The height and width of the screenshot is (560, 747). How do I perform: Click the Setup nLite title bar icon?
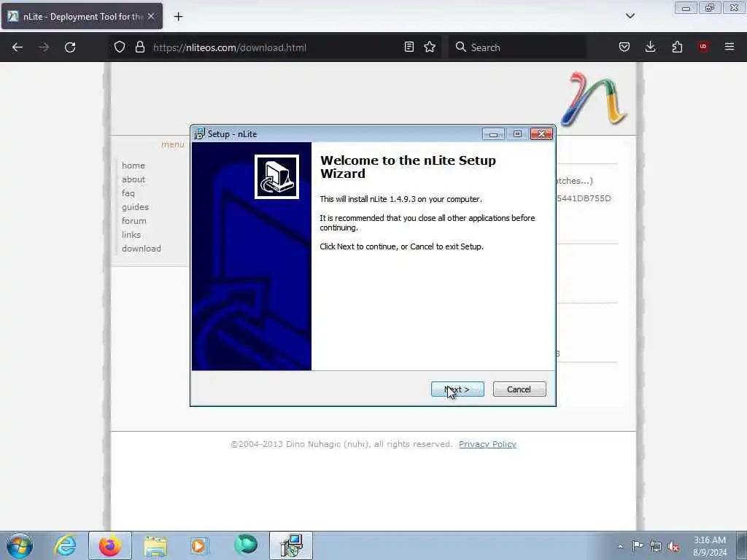199,134
